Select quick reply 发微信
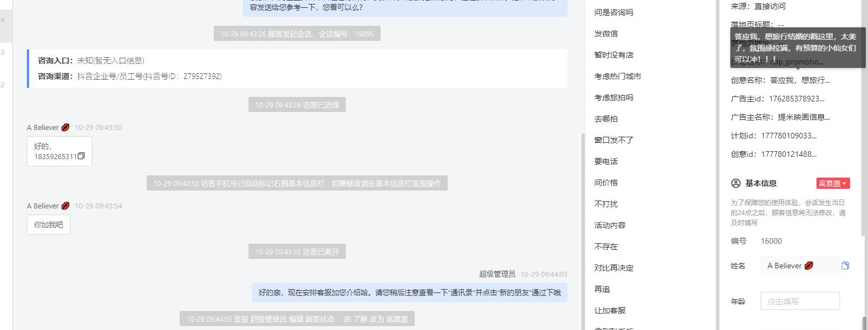The height and width of the screenshot is (330, 868). [606, 34]
